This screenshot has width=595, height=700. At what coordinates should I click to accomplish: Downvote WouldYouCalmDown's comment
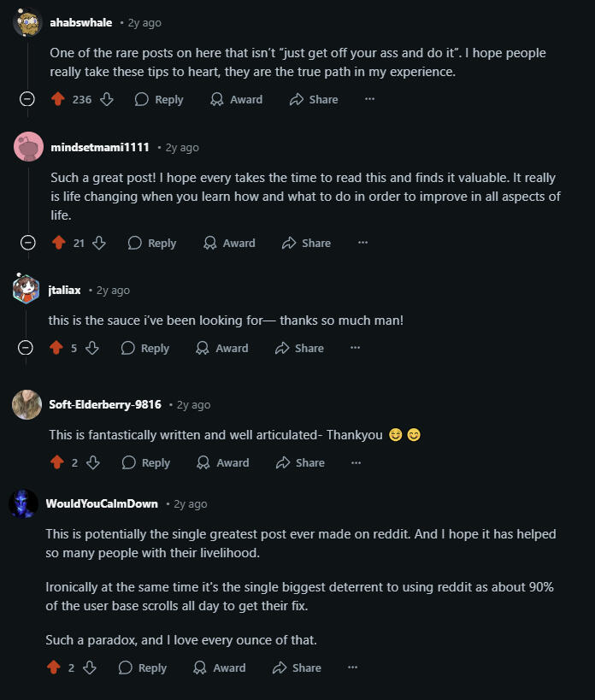(90, 668)
